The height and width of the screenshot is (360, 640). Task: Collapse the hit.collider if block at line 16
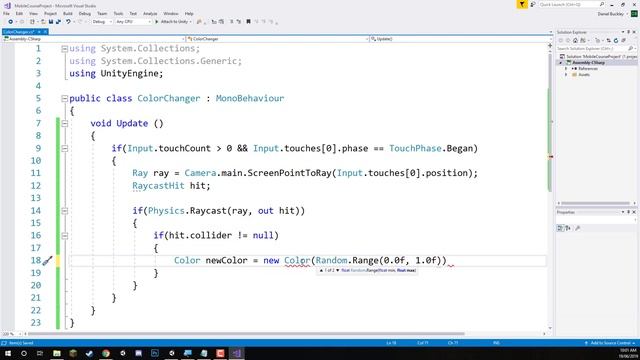[64, 236]
